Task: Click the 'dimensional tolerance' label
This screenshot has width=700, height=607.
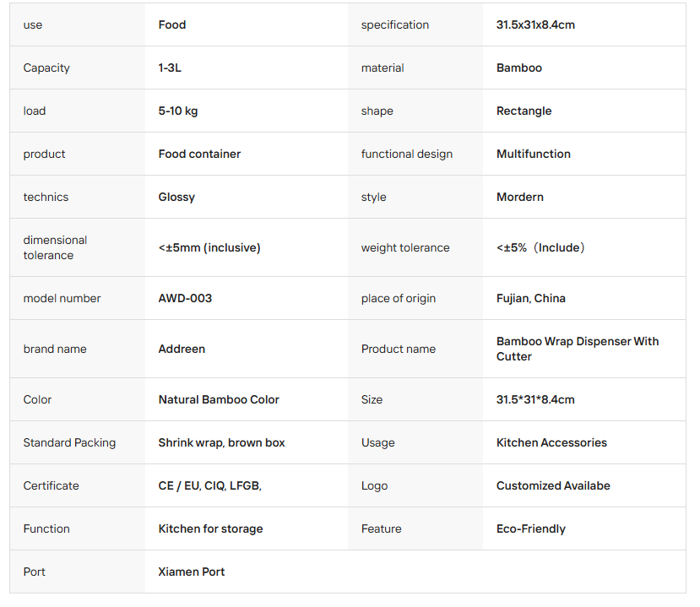Action: (55, 247)
